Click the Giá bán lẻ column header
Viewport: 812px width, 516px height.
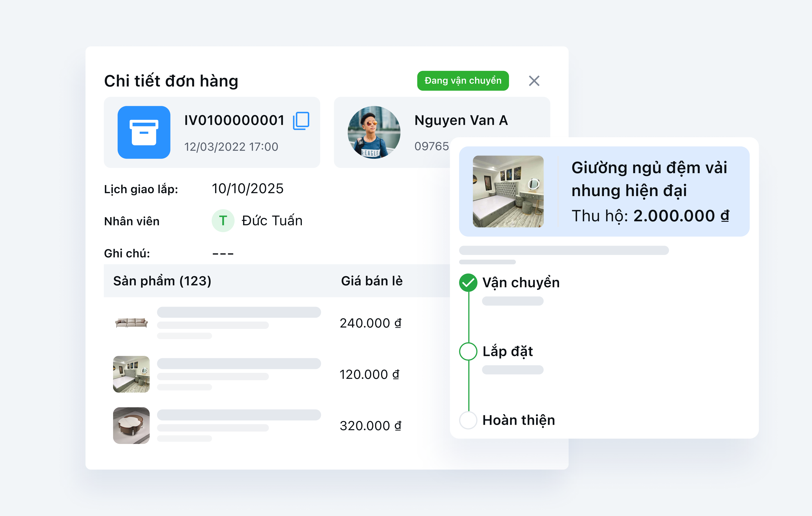[x=372, y=281]
